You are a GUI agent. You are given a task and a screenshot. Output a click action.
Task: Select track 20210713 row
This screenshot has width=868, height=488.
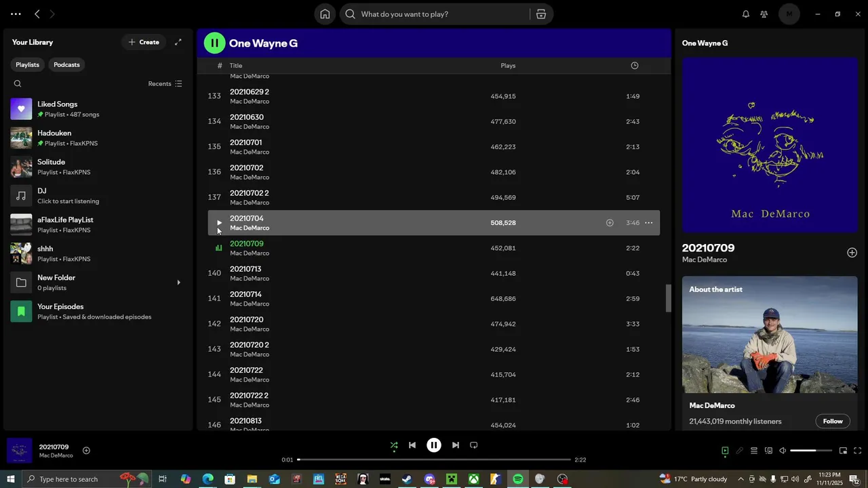click(434, 274)
